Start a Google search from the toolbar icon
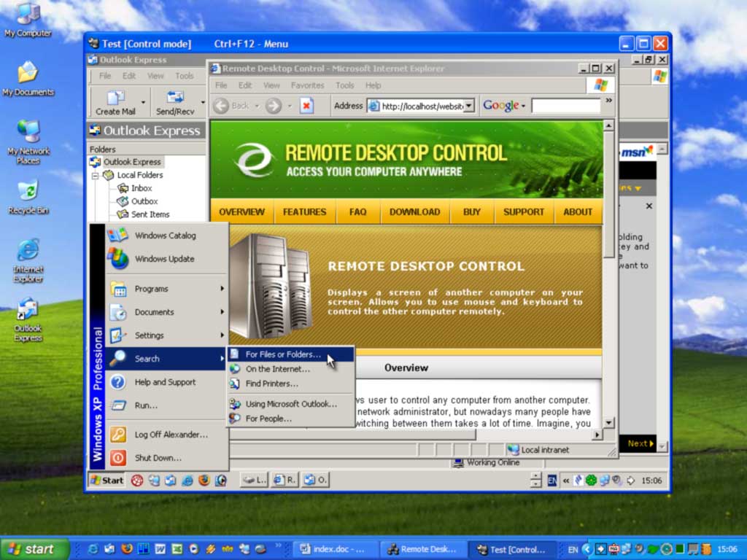The image size is (747, 560). 500,105
